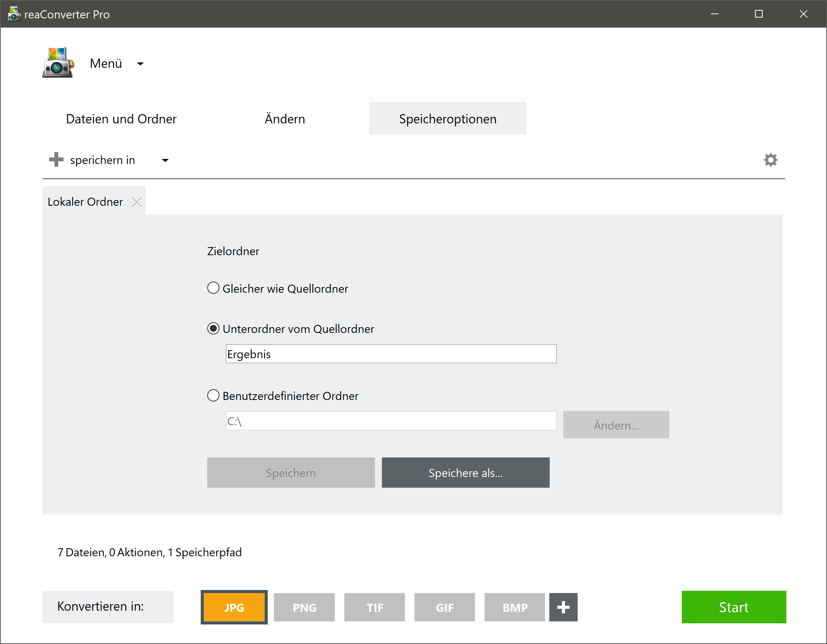The height and width of the screenshot is (644, 827).
Task: Click the green Start button
Action: tap(734, 607)
